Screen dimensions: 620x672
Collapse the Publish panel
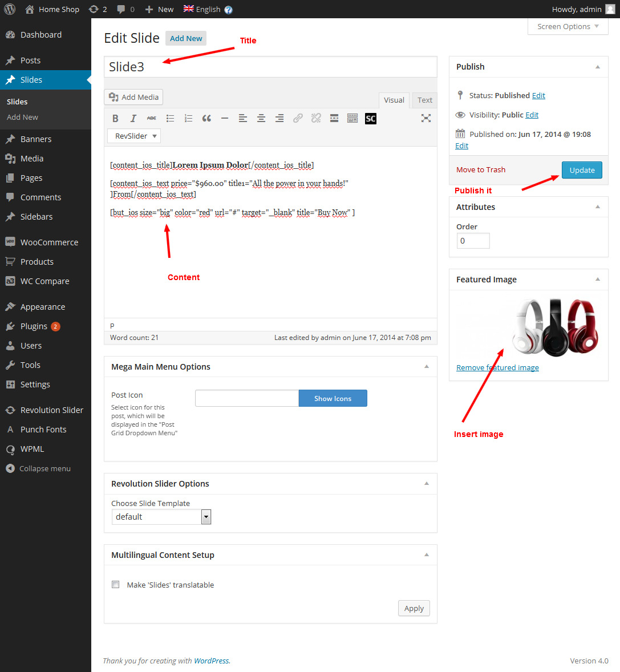click(x=597, y=67)
